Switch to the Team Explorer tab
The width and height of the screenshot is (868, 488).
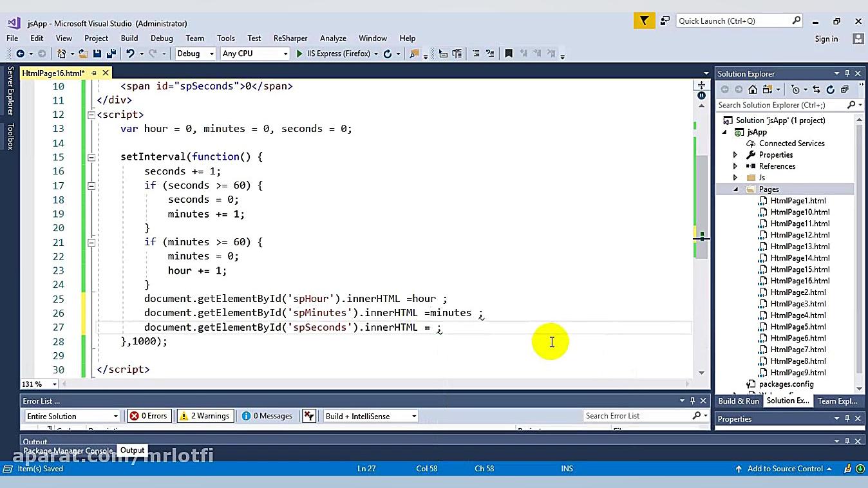click(x=836, y=401)
